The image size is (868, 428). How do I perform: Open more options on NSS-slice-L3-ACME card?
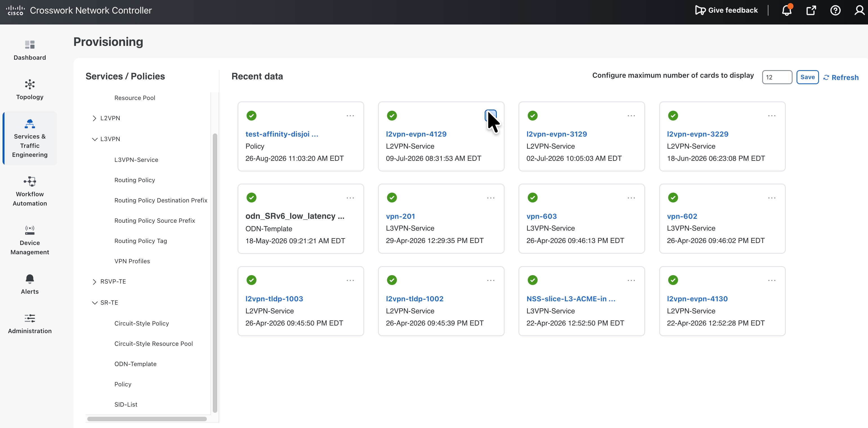(631, 280)
